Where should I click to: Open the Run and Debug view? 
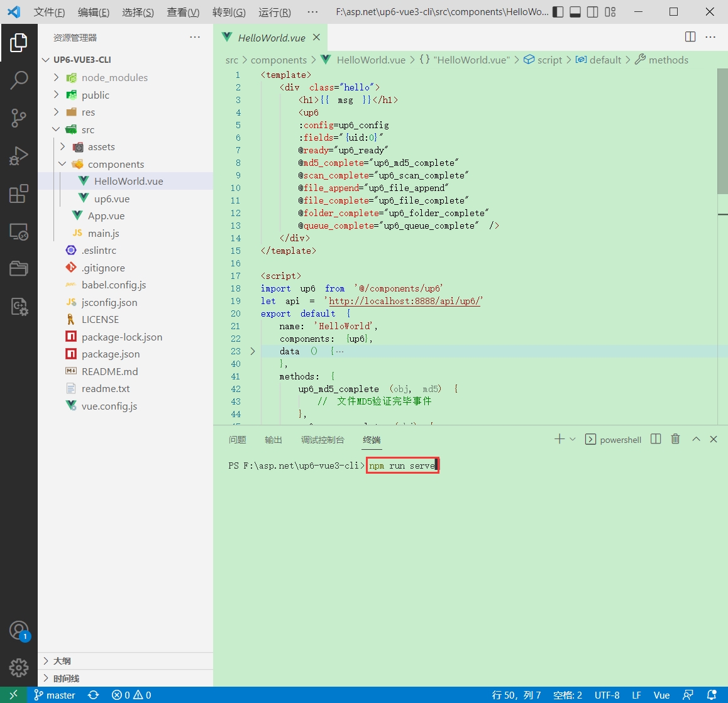point(19,155)
